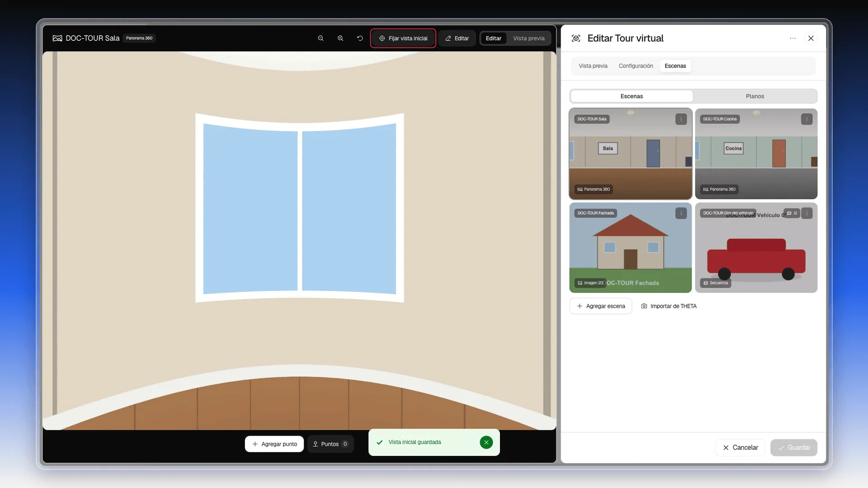Open the three-dot menu in Editar Tour virtual header
Screen dimensions: 868x488
click(793, 38)
